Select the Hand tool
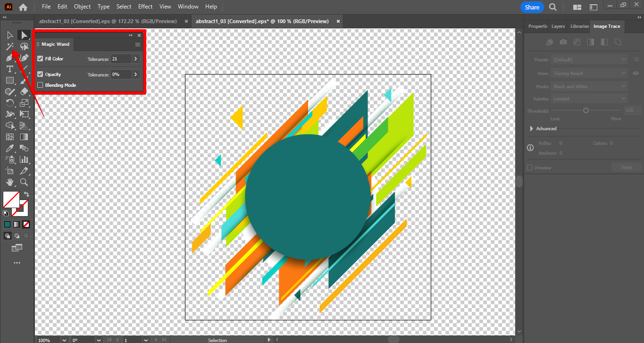The image size is (644, 343). point(9,182)
